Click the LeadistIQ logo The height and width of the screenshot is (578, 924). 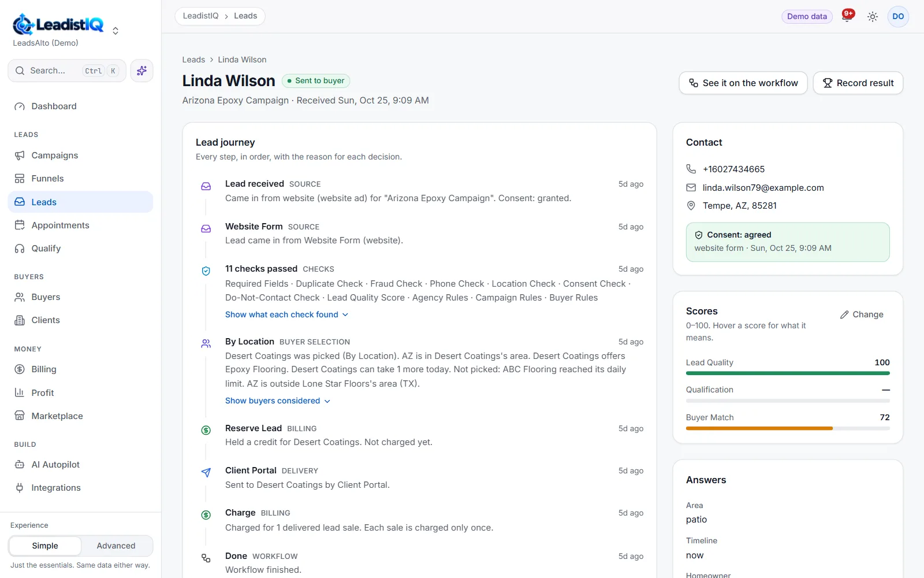(x=58, y=24)
